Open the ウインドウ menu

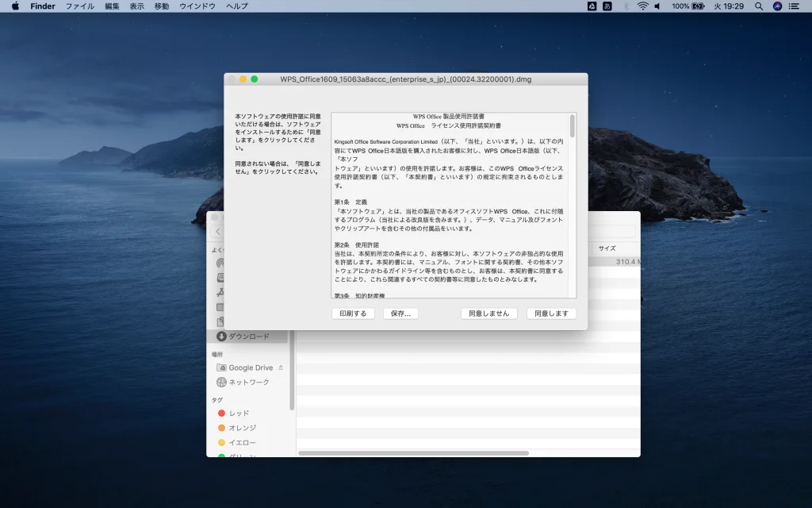pyautogui.click(x=197, y=6)
